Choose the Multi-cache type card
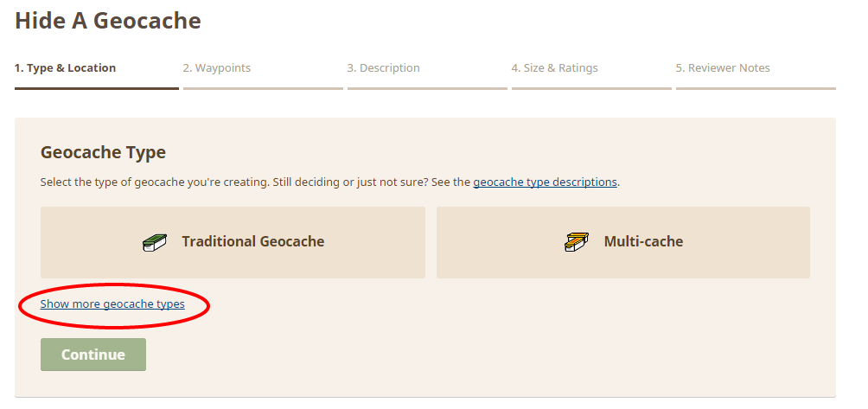 click(622, 242)
